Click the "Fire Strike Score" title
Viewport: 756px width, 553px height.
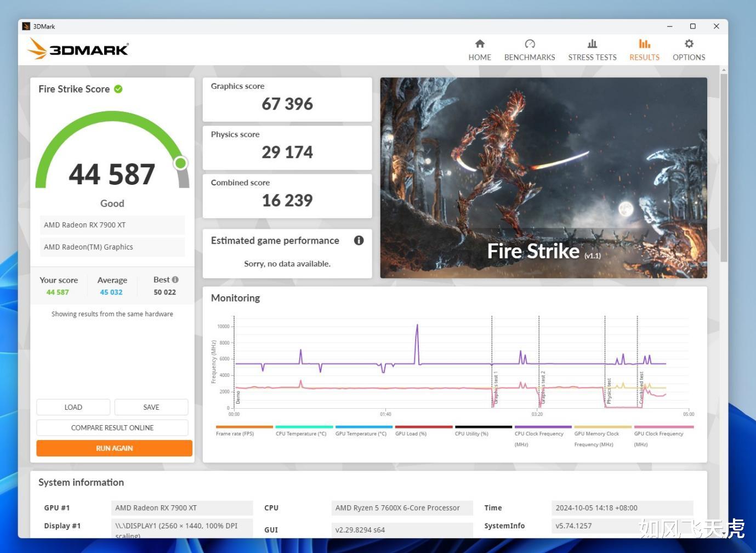tap(74, 89)
